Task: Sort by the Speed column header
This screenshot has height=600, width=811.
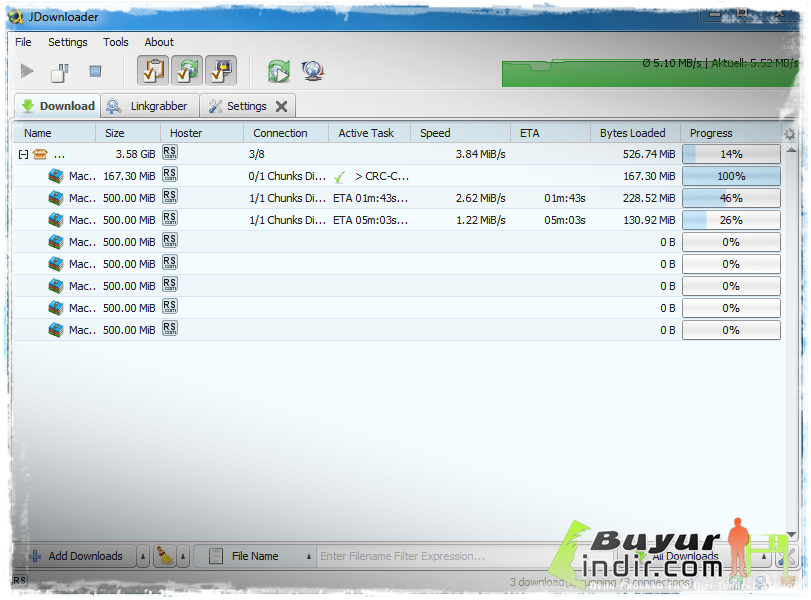Action: [x=460, y=133]
